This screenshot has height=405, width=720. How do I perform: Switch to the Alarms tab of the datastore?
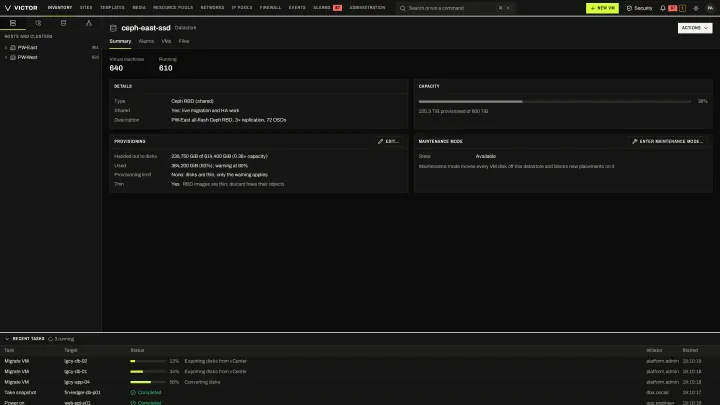(146, 41)
